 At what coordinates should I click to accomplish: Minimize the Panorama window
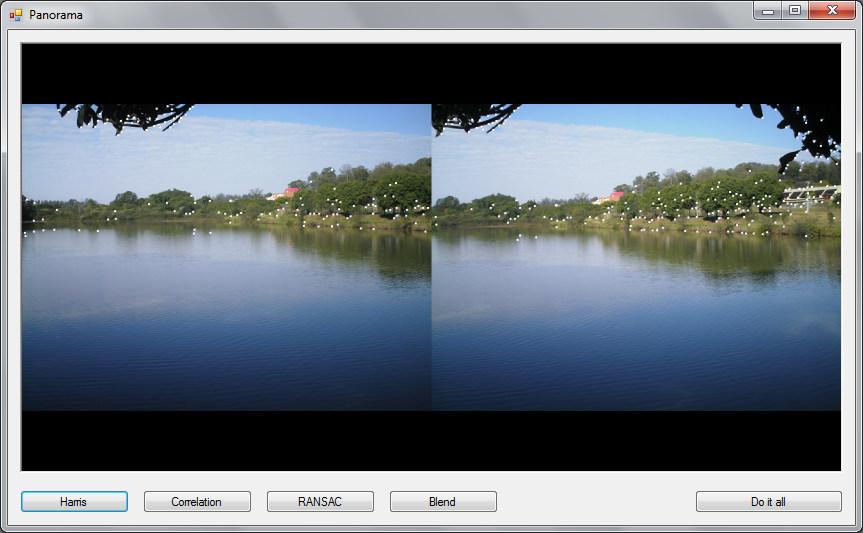tap(768, 10)
